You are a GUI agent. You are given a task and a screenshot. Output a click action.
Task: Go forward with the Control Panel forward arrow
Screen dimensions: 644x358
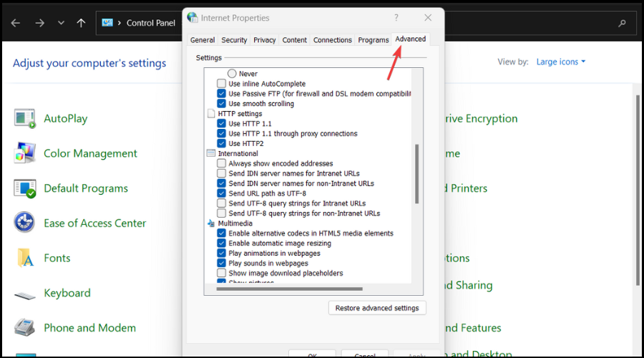pyautogui.click(x=39, y=23)
